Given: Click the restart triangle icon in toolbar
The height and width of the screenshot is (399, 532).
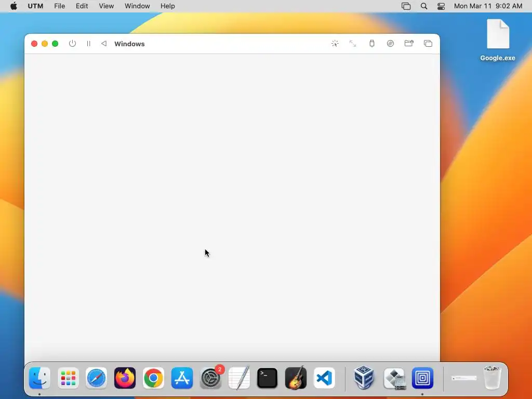Looking at the screenshot, I should 104,44.
